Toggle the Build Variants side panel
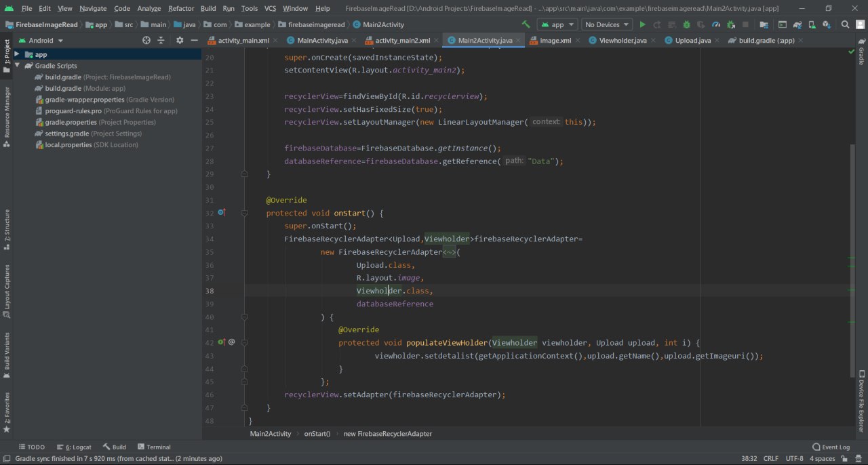 [x=6, y=356]
